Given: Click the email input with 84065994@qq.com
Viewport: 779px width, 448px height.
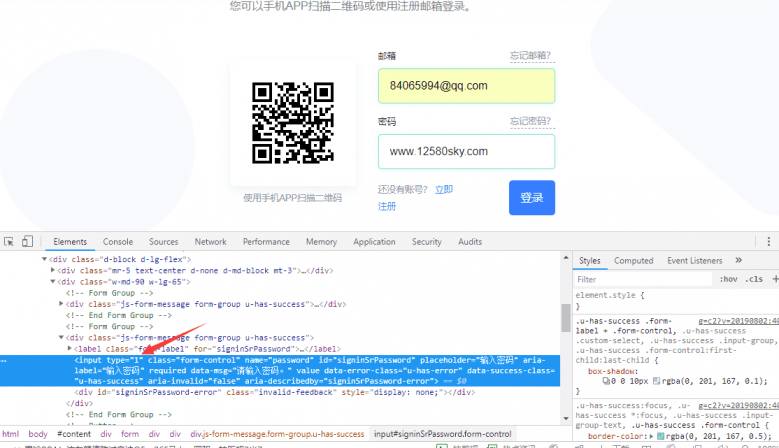Looking at the screenshot, I should pos(466,86).
